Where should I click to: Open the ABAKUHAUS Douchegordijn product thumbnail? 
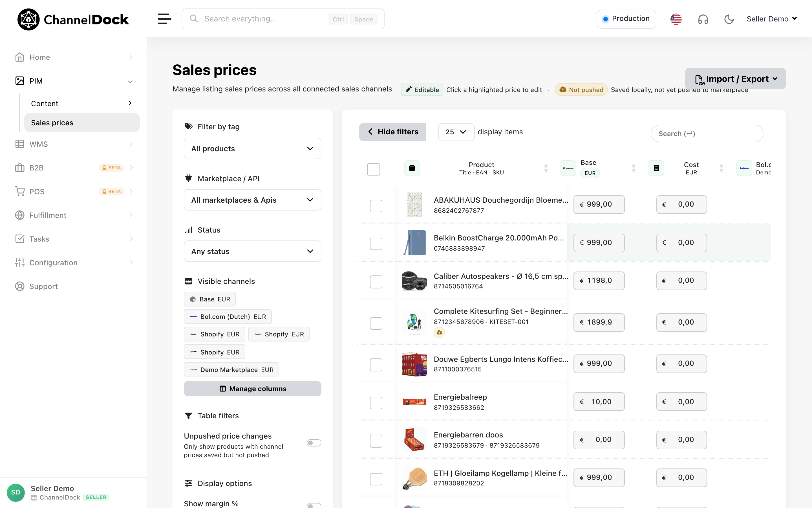click(x=414, y=205)
